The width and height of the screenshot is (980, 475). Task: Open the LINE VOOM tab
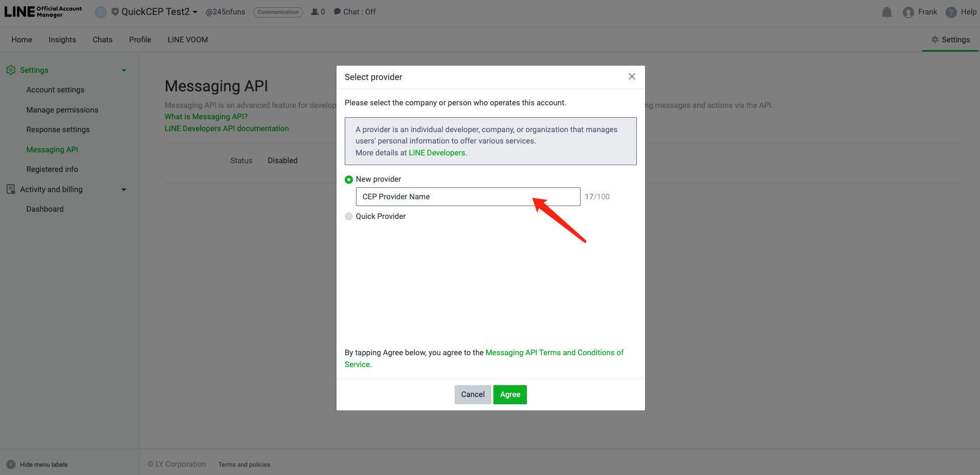pos(188,40)
